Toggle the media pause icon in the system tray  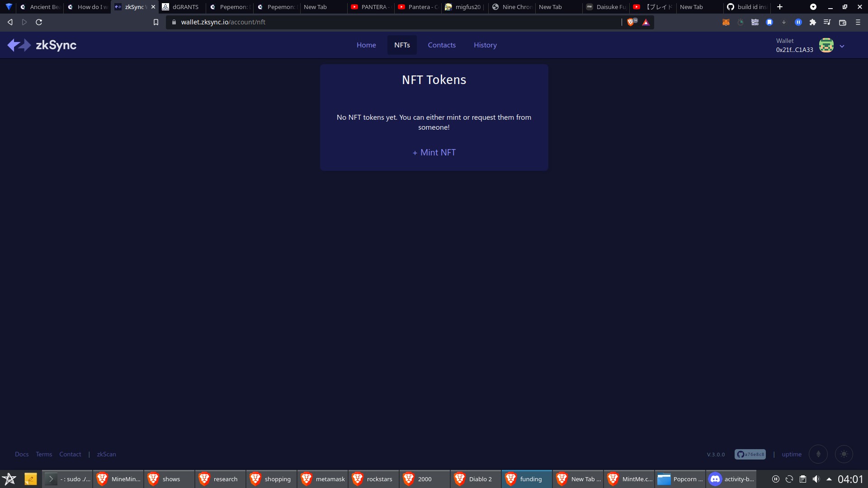[x=776, y=479]
